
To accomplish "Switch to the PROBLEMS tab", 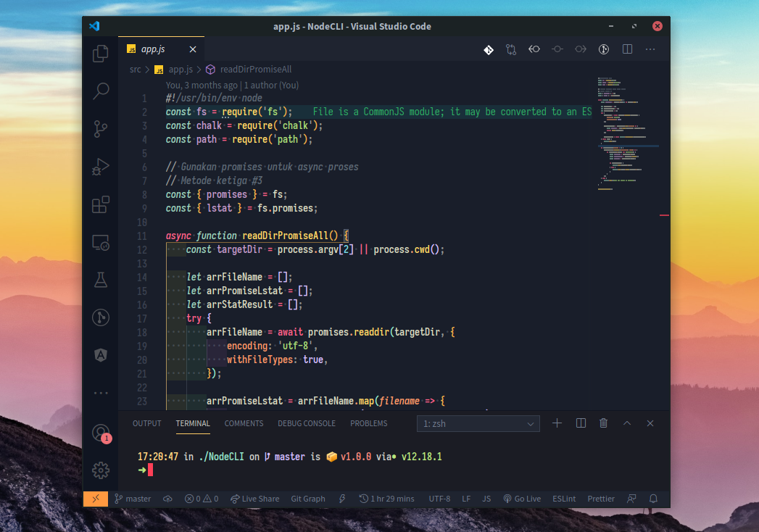I will (368, 423).
